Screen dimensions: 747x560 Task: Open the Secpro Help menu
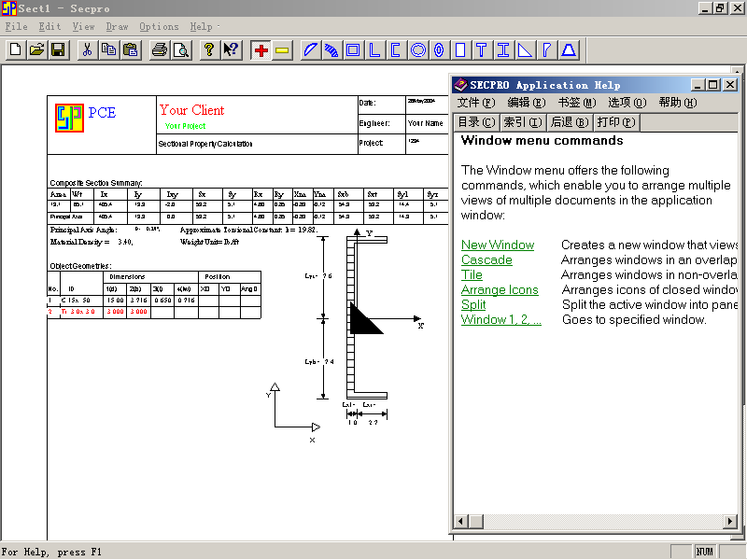201,27
